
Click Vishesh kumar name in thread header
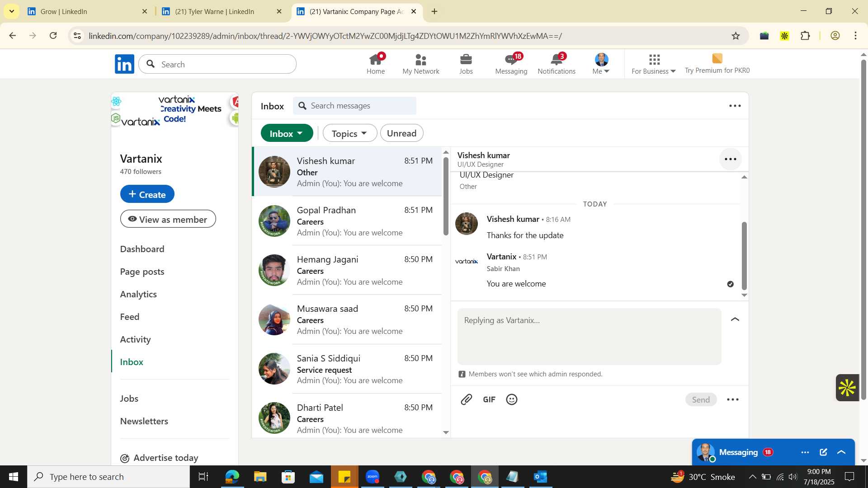[483, 155]
